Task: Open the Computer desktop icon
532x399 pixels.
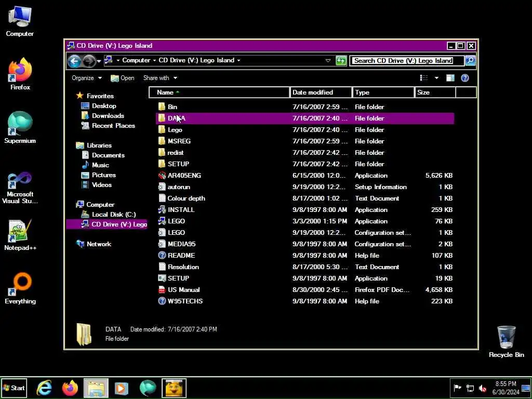Action: click(20, 21)
